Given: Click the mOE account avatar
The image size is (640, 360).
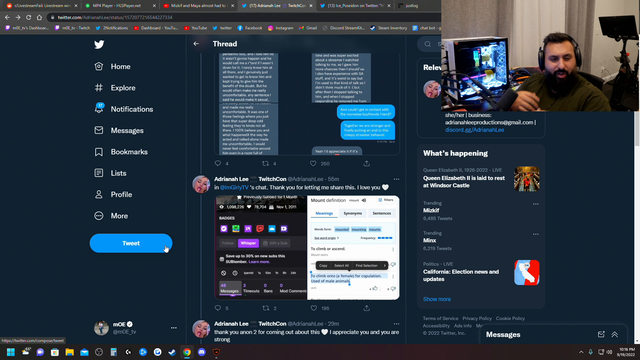Looking at the screenshot, I should (x=101, y=328).
